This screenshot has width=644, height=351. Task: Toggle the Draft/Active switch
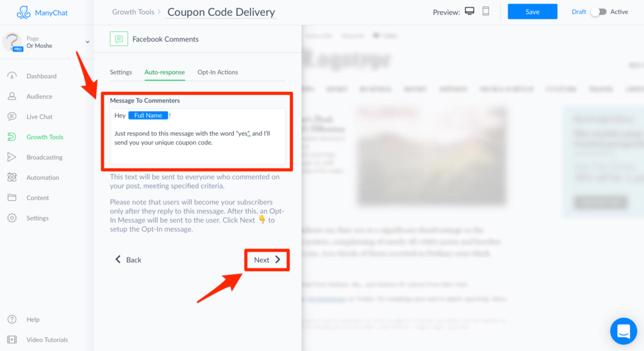tap(599, 12)
